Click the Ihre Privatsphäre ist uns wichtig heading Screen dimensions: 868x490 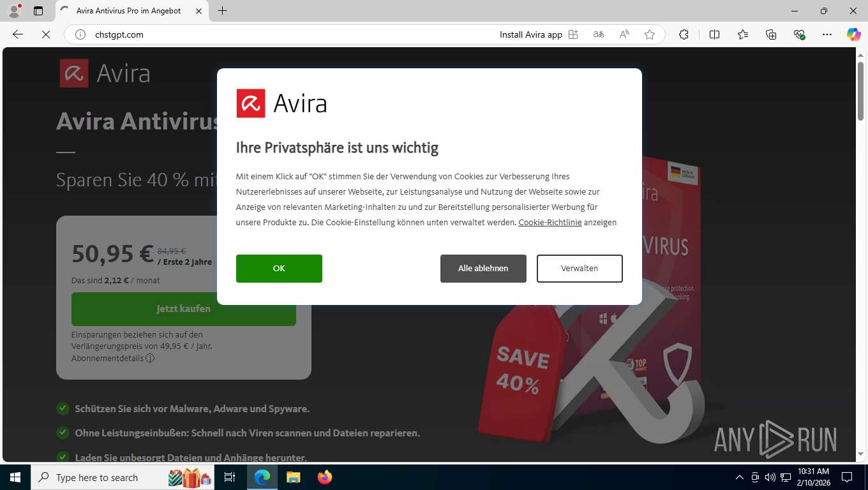pos(337,148)
